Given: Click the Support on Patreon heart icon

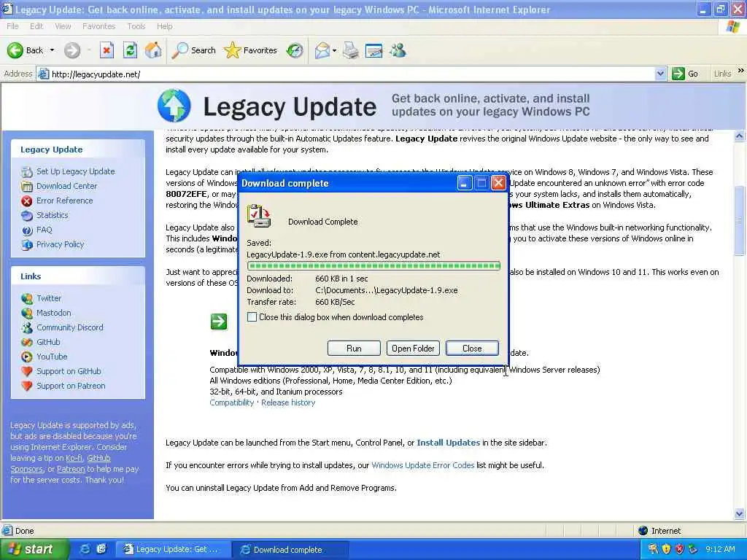Looking at the screenshot, I should coord(27,386).
